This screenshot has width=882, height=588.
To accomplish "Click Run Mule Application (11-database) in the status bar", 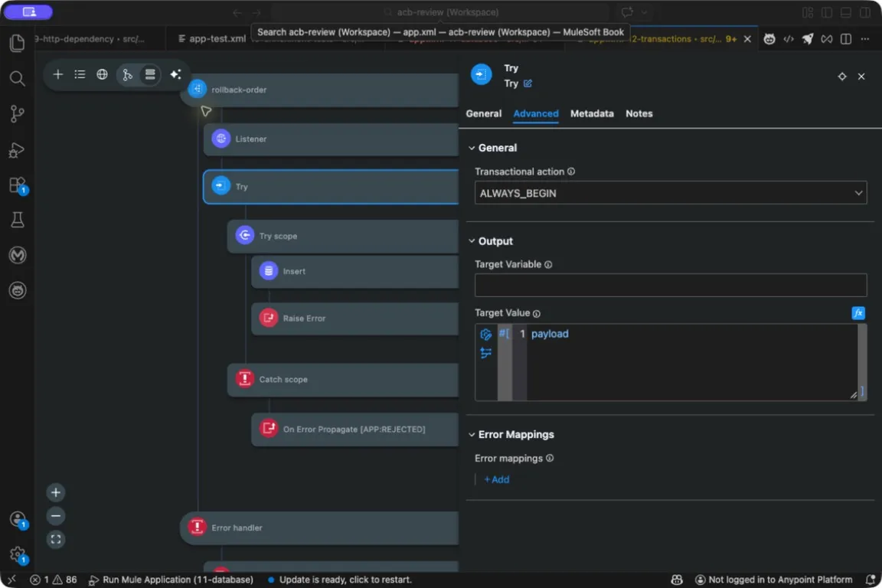I will (x=171, y=580).
